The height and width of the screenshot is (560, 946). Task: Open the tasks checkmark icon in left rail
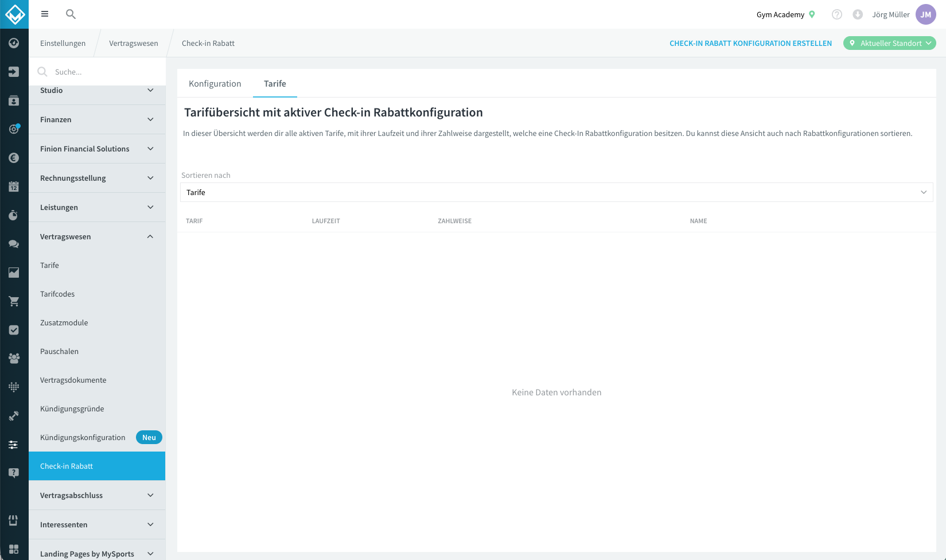point(14,330)
